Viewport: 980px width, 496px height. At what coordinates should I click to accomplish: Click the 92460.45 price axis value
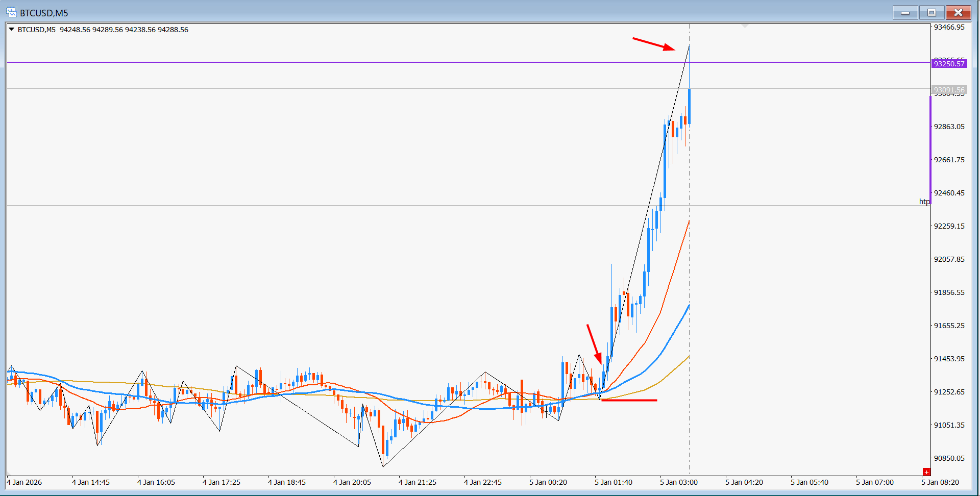pyautogui.click(x=949, y=193)
